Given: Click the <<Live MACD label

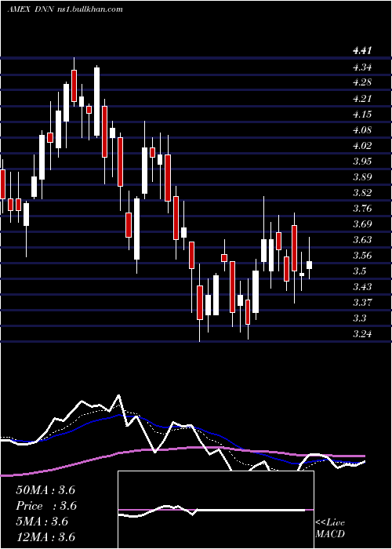Looking at the screenshot, I should 330,529.
